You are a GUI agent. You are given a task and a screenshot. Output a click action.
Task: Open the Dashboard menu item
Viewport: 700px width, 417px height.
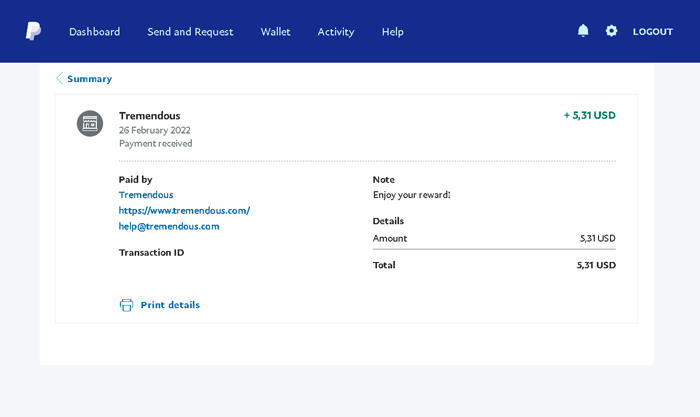click(x=95, y=32)
